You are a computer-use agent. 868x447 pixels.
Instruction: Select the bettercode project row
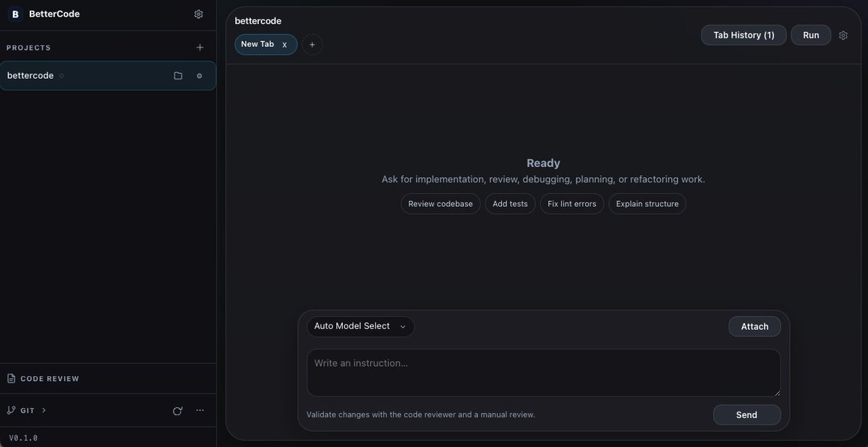108,75
